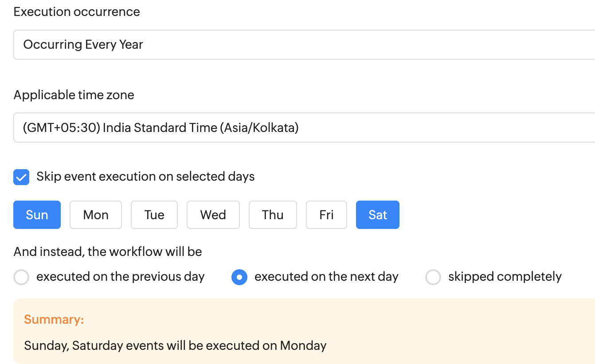The image size is (595, 364).
Task: Select the Tue day button
Action: 154,215
